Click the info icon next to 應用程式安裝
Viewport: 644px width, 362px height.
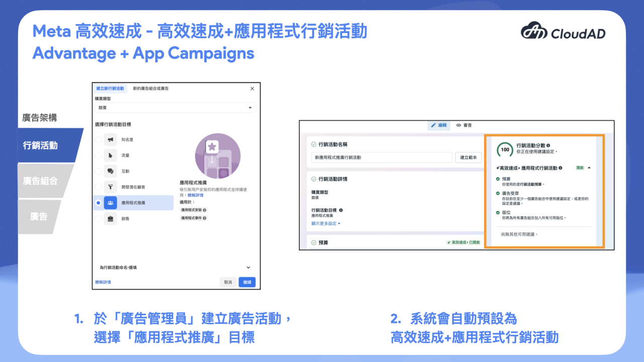[205, 210]
